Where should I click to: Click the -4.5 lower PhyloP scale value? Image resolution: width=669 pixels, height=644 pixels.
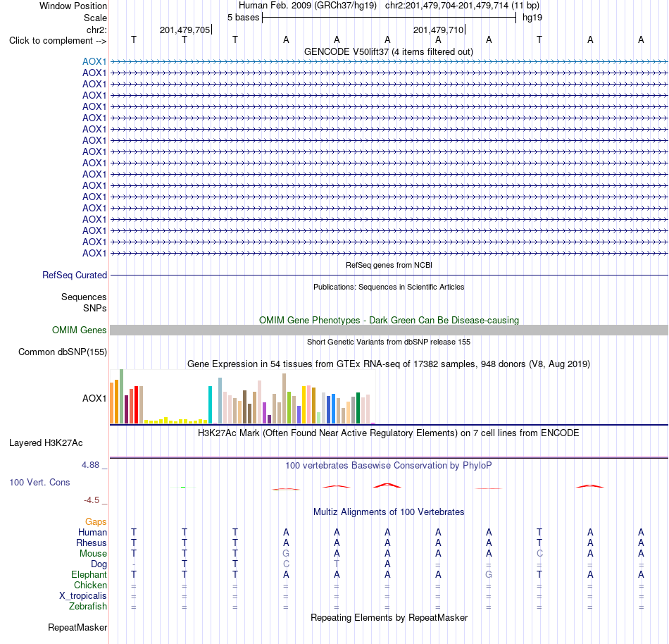[92, 500]
